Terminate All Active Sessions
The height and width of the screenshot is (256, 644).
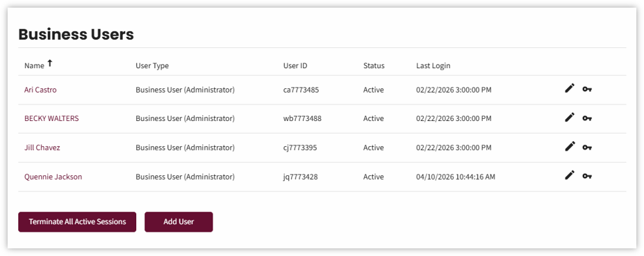pos(77,222)
